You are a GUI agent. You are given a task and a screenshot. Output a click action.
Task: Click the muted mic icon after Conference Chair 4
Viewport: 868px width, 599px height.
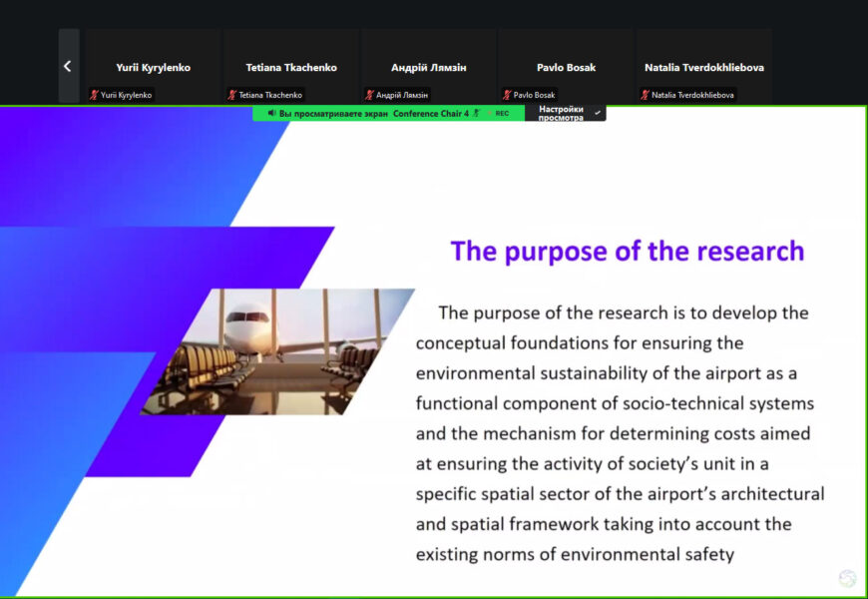click(x=477, y=114)
